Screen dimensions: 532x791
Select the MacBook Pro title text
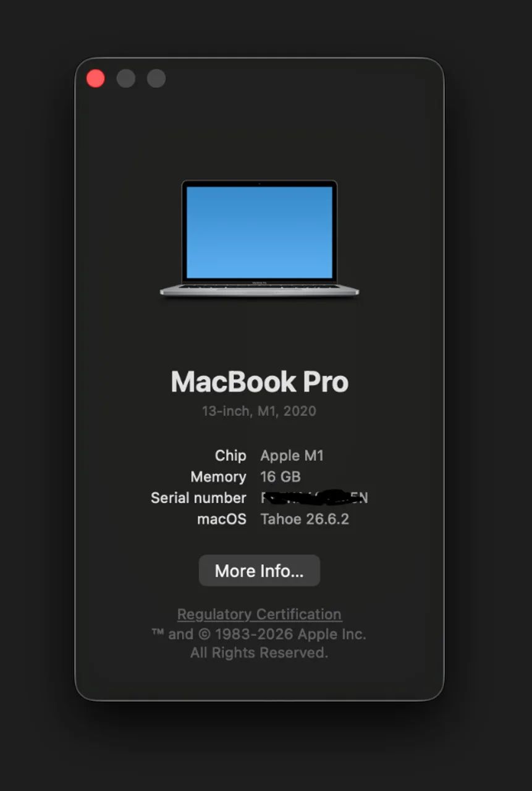[x=260, y=382]
